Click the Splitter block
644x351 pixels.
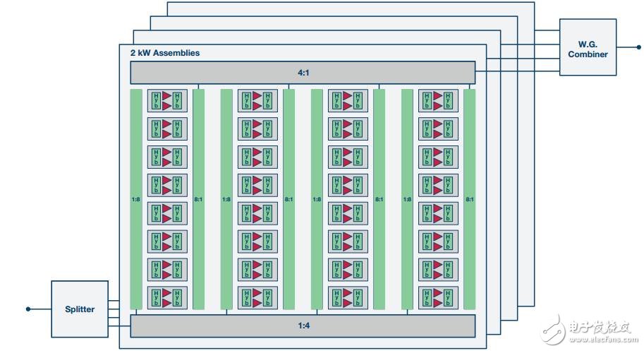click(x=80, y=309)
